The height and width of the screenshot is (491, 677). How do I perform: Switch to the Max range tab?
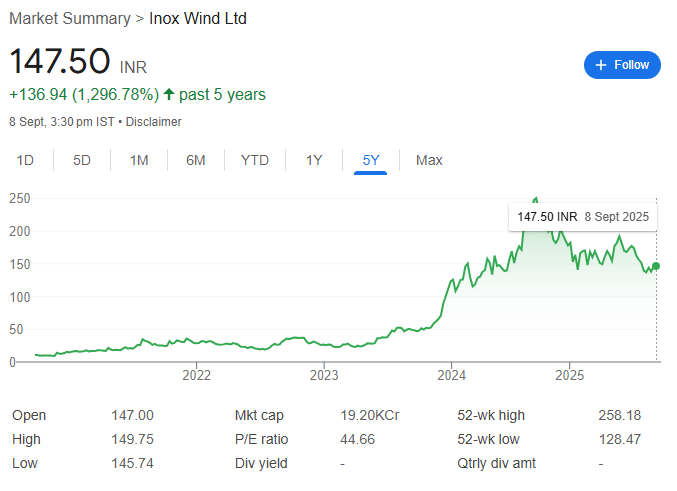[x=429, y=160]
